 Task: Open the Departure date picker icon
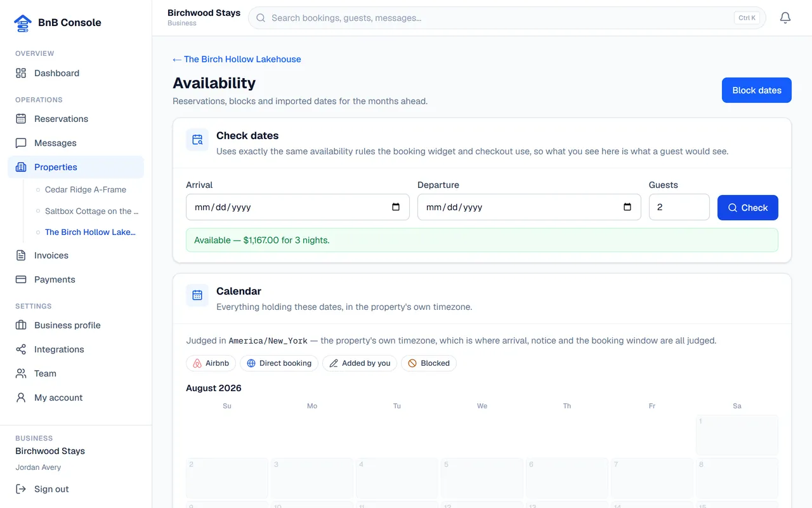click(627, 207)
